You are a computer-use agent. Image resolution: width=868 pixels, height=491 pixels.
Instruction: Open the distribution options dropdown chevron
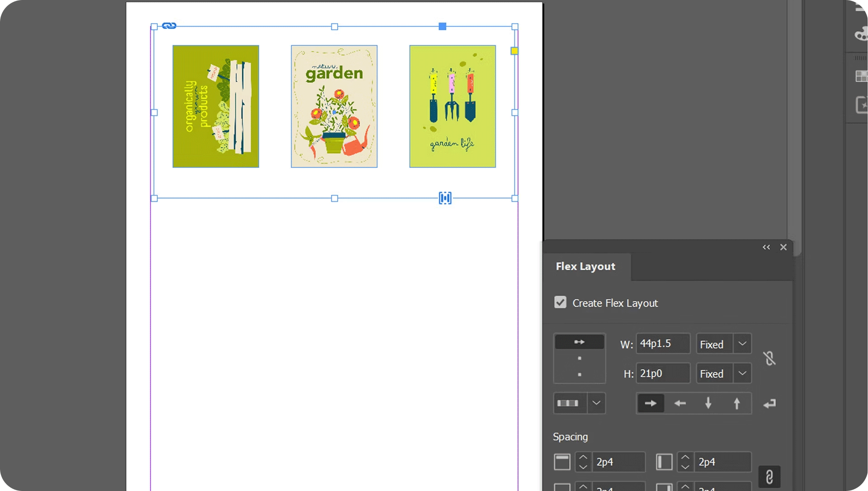tap(596, 403)
